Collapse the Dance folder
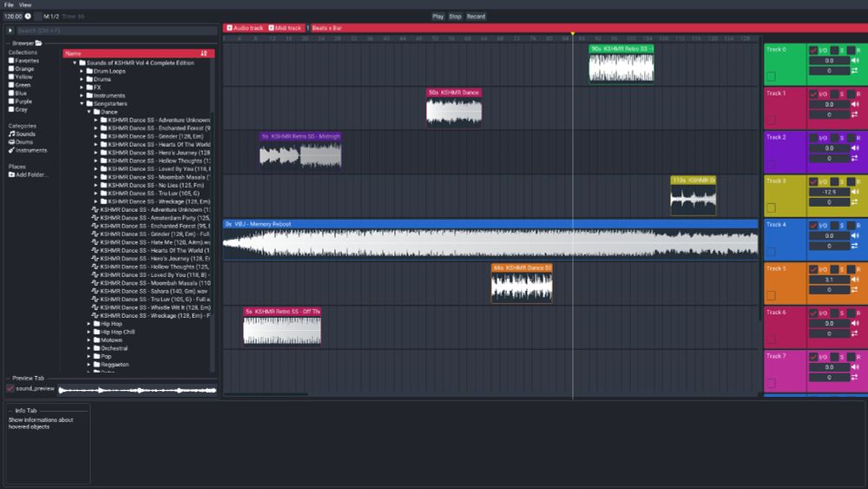This screenshot has width=868, height=489. click(x=89, y=112)
